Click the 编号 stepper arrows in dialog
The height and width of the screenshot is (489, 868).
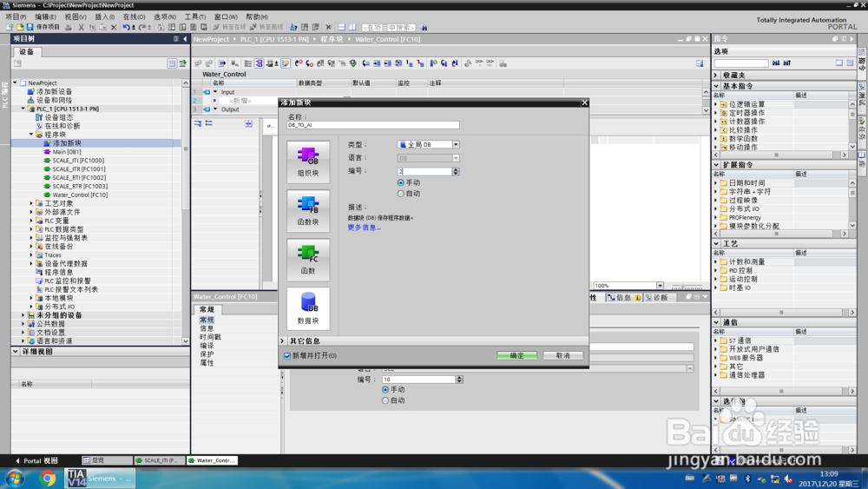[x=456, y=172]
